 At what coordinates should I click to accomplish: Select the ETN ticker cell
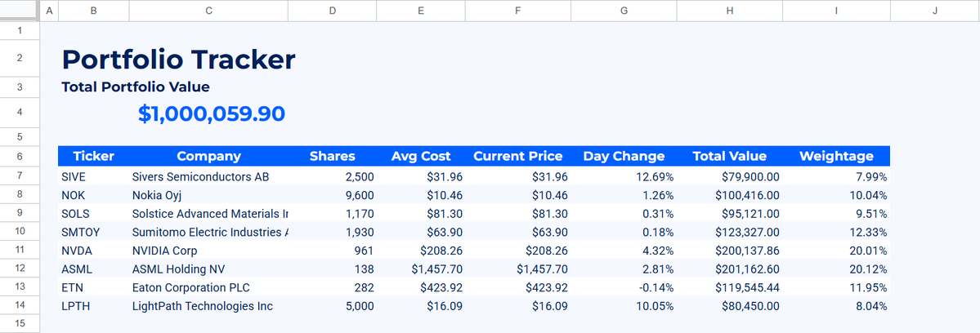point(94,287)
